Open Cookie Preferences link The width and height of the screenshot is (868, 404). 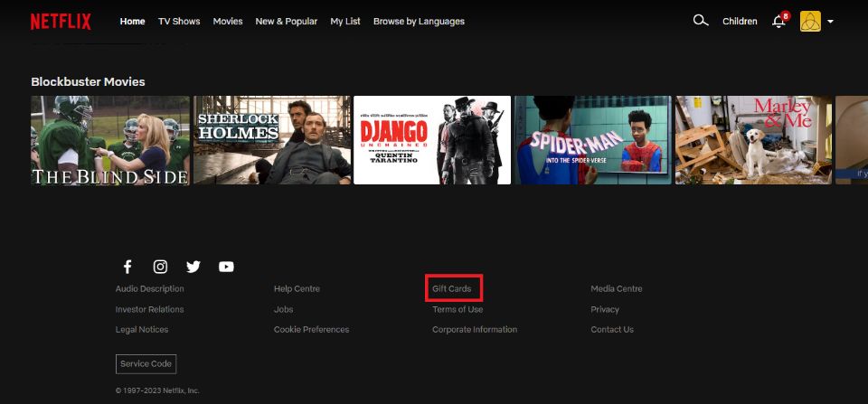pos(311,329)
